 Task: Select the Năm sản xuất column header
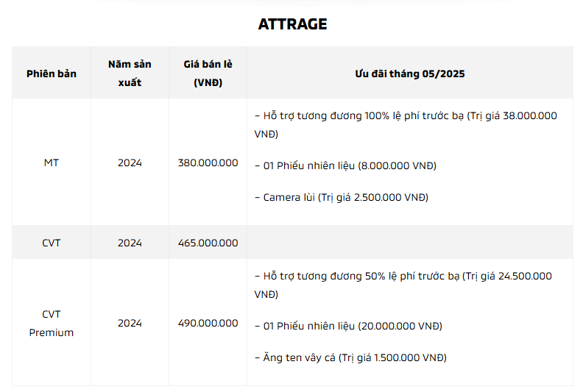pos(130,74)
